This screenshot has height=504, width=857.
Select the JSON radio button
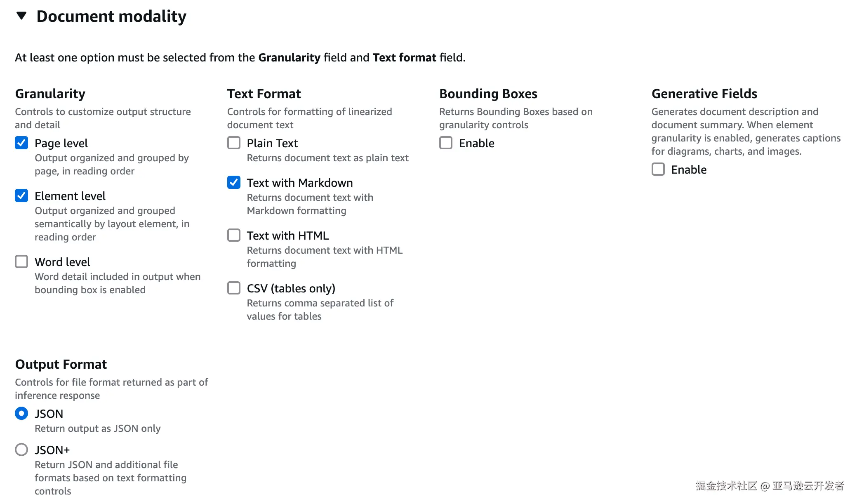pos(21,414)
